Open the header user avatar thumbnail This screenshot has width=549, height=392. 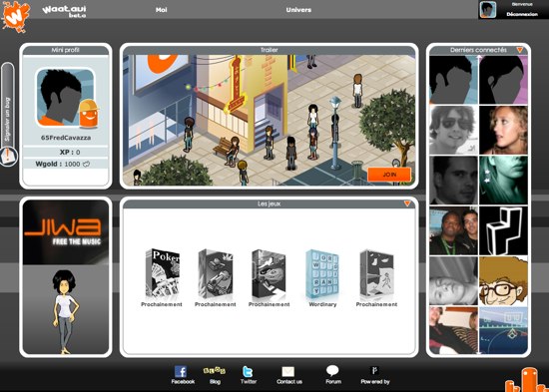coord(488,9)
